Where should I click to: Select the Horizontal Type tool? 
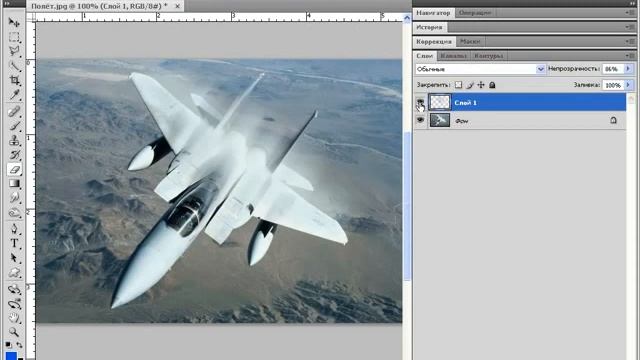click(14, 243)
